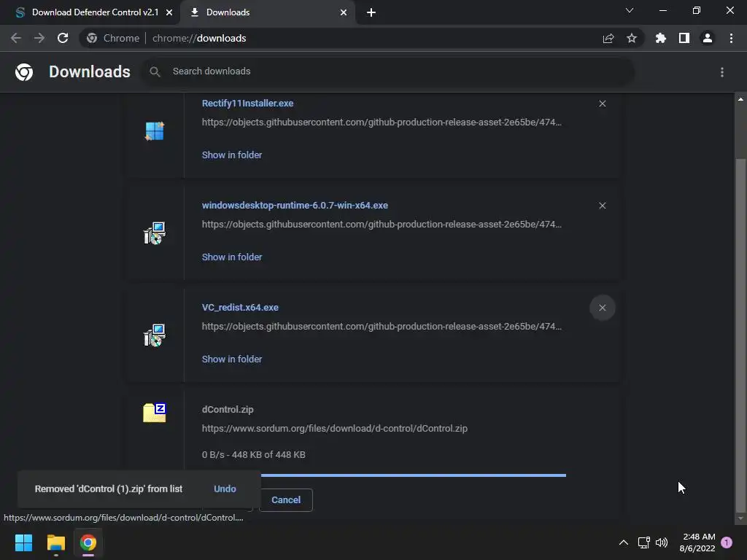Viewport: 747px width, 560px height.
Task: Open the Chrome profile icon
Action: coord(708,38)
